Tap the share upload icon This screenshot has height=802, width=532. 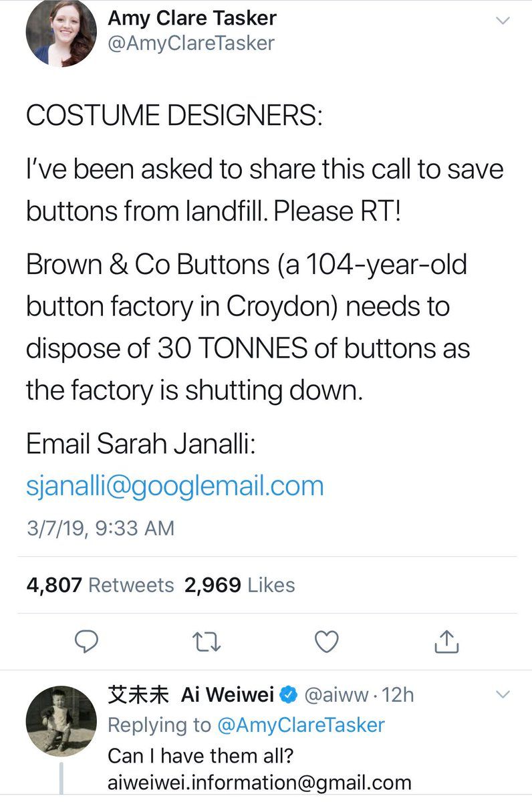(x=446, y=641)
